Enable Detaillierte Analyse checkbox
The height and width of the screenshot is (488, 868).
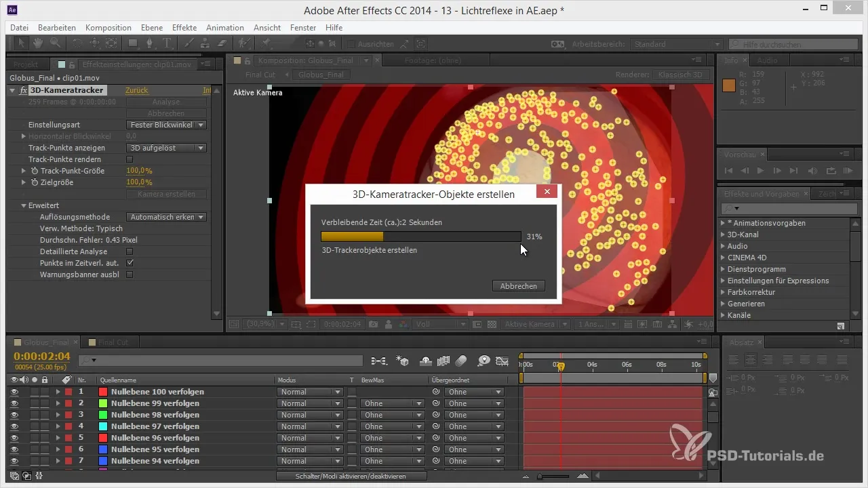(130, 251)
